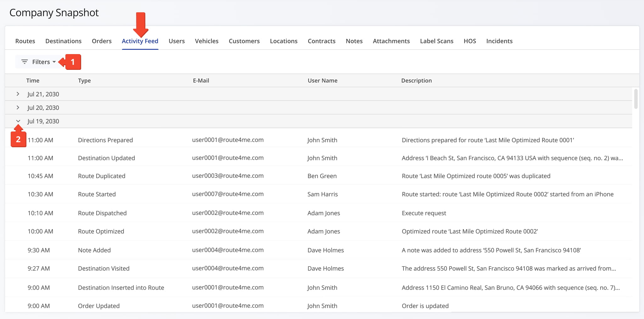Sort by the User Name column header

click(322, 81)
